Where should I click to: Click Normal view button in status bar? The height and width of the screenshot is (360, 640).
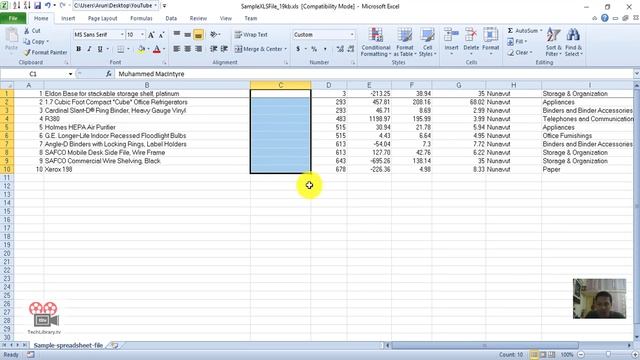534,355
